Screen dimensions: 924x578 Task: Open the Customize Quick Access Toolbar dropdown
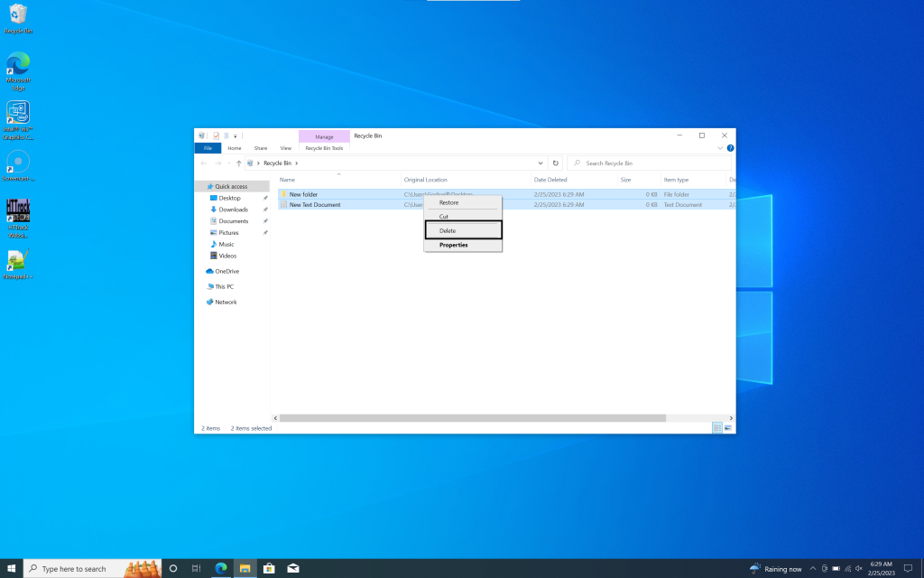(x=236, y=136)
